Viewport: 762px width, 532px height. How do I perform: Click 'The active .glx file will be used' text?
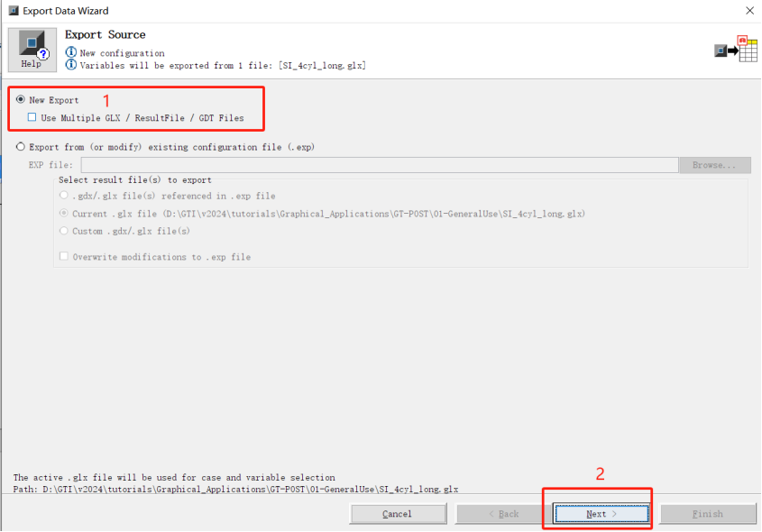(174, 477)
